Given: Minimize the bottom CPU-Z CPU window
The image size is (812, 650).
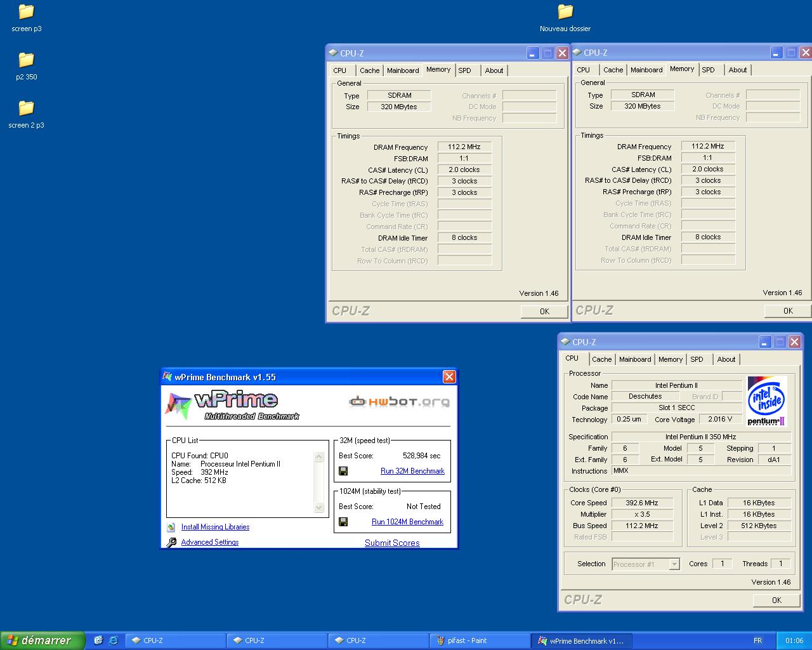Looking at the screenshot, I should [x=765, y=342].
